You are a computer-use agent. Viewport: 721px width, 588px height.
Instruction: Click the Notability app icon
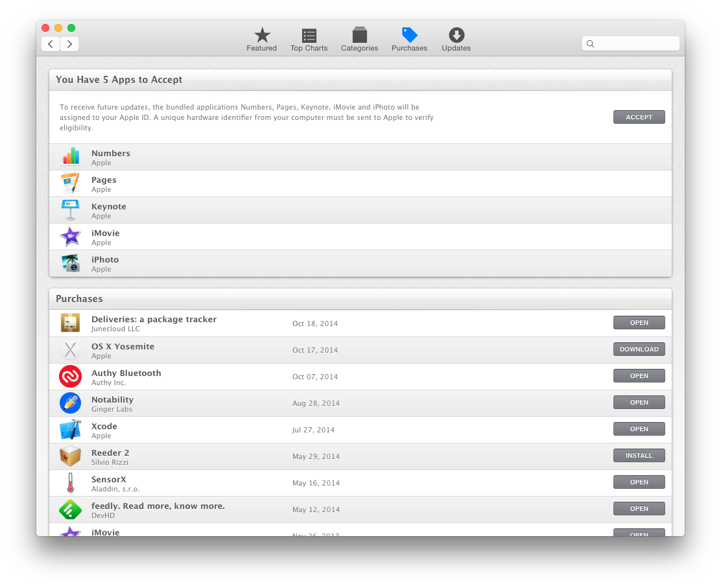[71, 403]
